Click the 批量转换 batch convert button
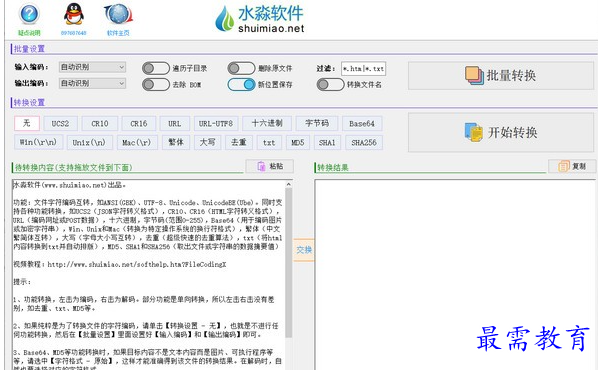 coord(501,76)
